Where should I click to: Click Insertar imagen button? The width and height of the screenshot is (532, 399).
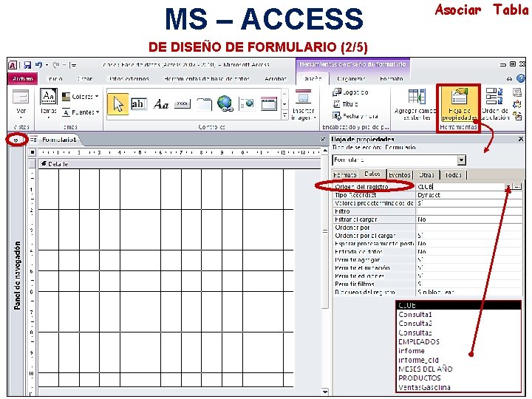tap(304, 105)
